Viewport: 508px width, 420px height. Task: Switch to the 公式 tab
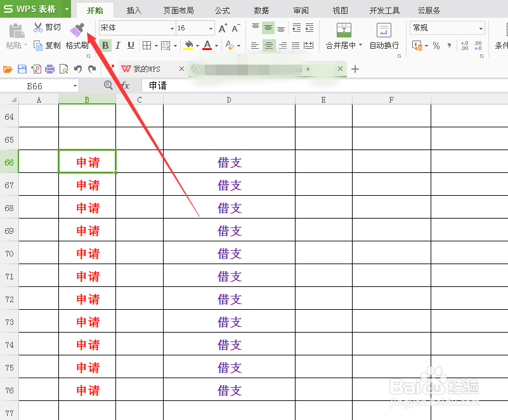coord(223,11)
